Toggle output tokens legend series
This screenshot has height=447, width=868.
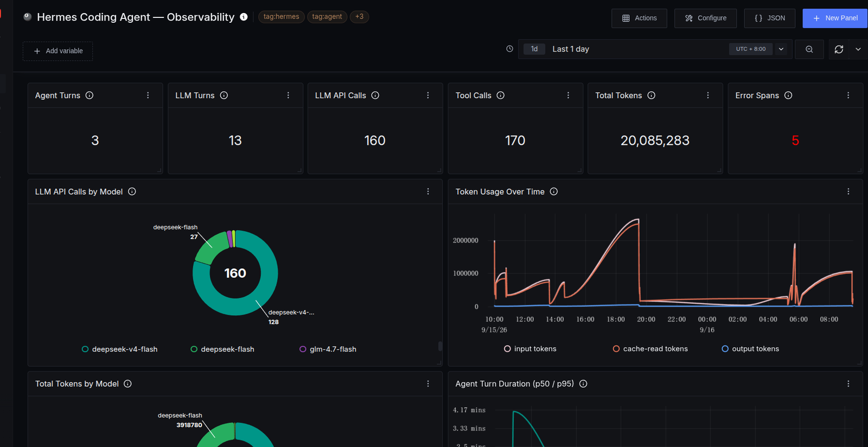click(x=750, y=349)
